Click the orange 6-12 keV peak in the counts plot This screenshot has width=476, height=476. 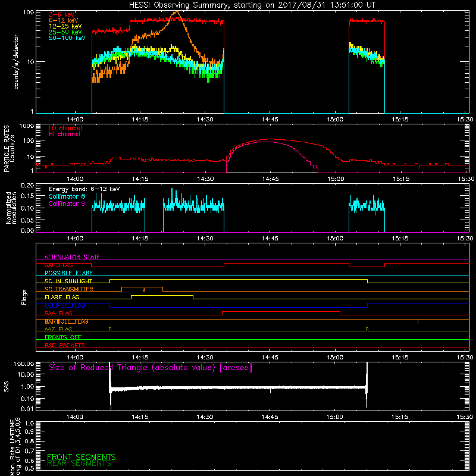(x=177, y=12)
